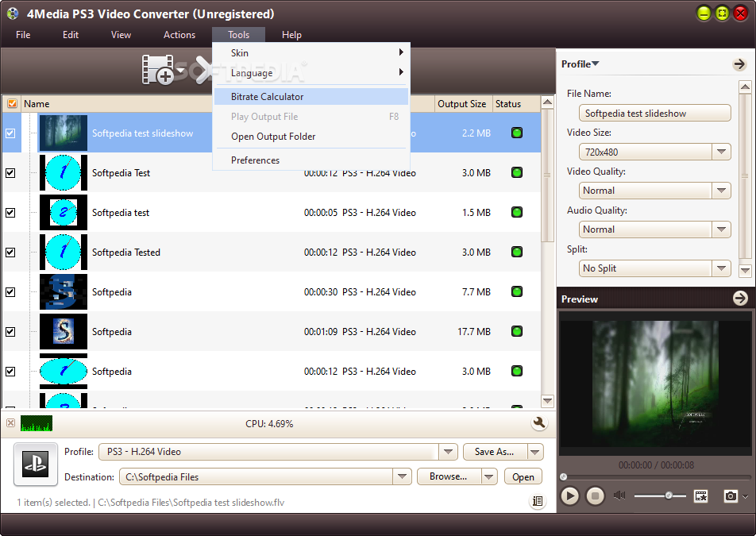The width and height of the screenshot is (756, 536).
Task: Take a snapshot with the camera icon
Action: pos(731,496)
